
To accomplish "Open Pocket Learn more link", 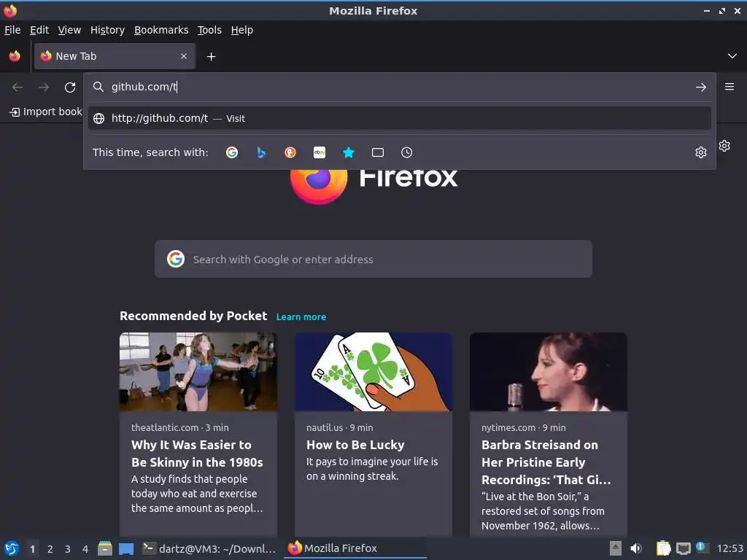I will (x=301, y=317).
